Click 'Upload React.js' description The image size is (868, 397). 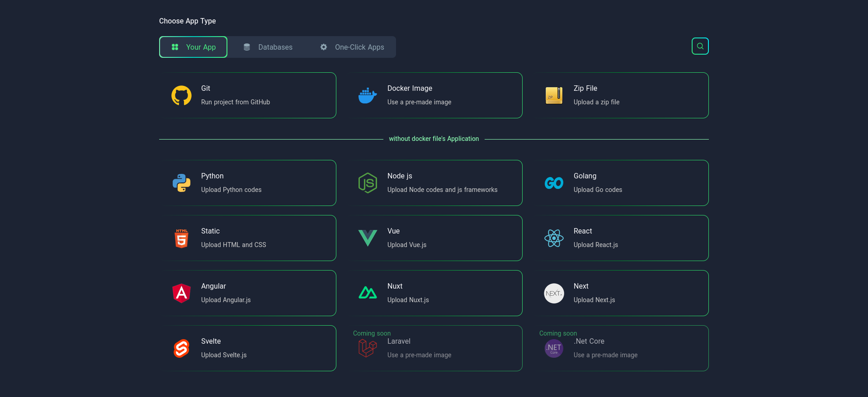pos(596,245)
